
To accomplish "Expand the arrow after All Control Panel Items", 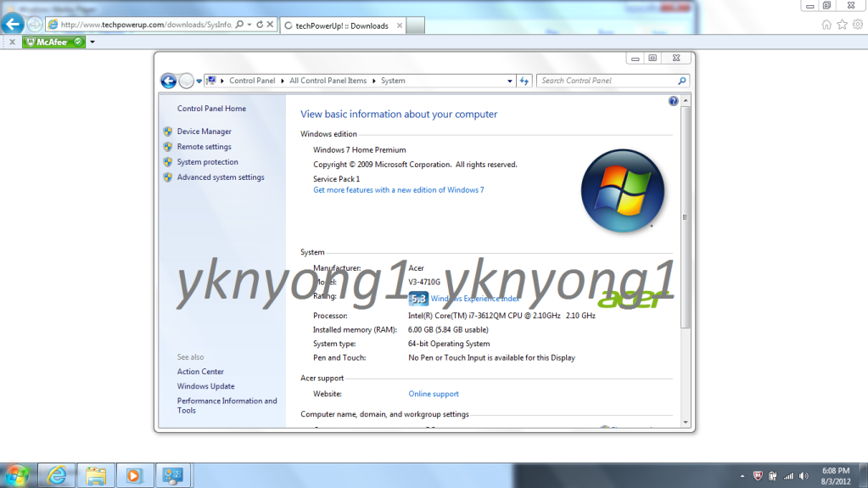I will click(x=373, y=81).
